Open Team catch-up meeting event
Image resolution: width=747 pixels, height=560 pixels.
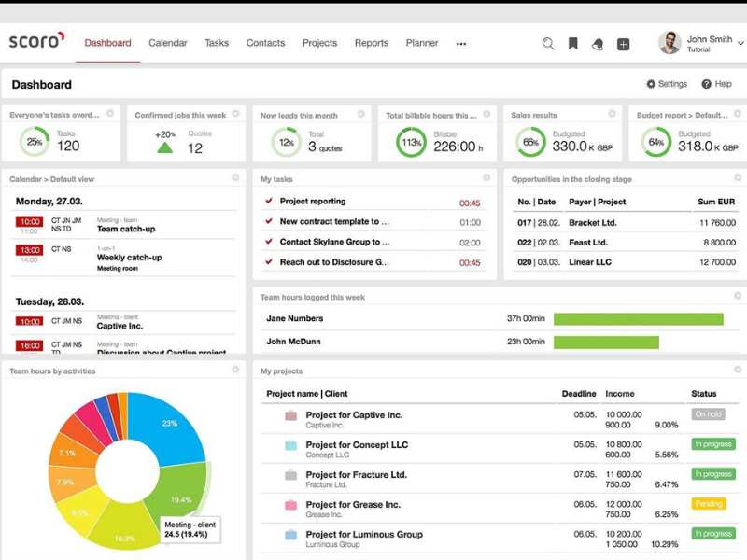coord(126,229)
